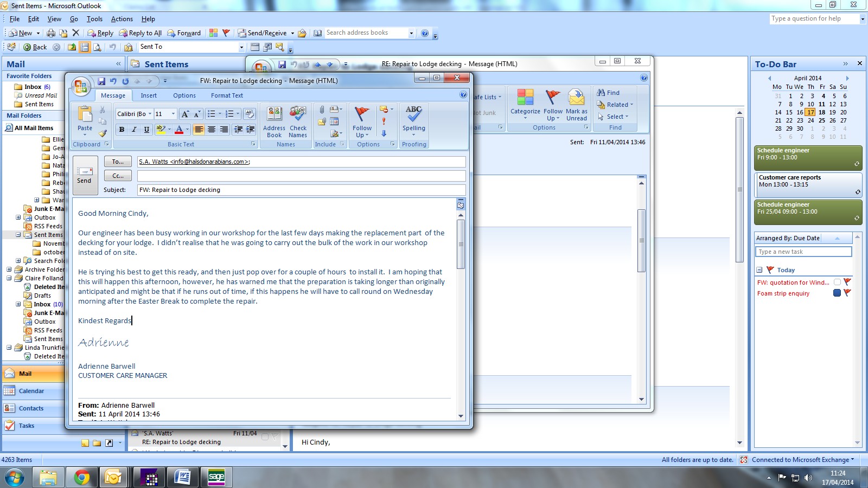Image resolution: width=868 pixels, height=488 pixels.
Task: Open the Sent To search field dropdown
Action: click(241, 47)
